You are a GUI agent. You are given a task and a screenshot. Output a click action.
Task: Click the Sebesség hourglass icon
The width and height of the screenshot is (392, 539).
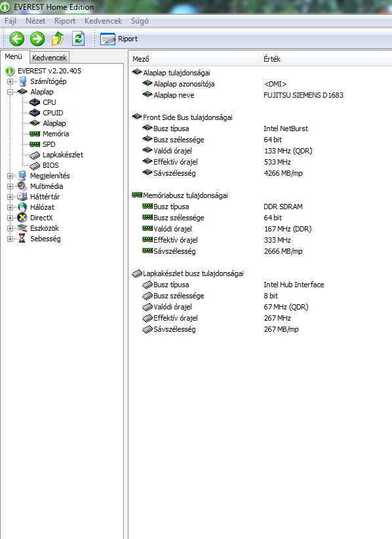tap(22, 239)
